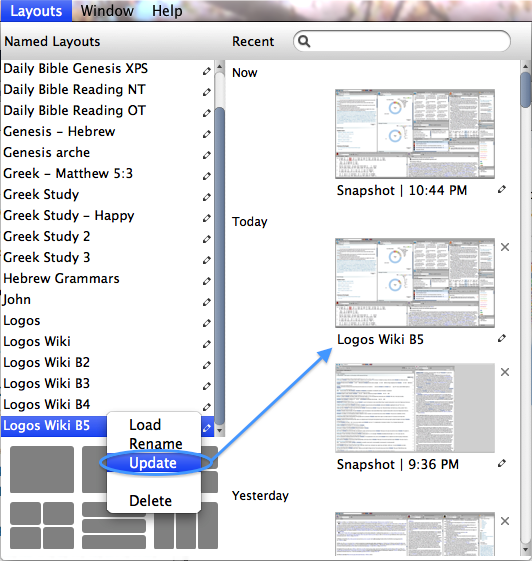Click pencil icon for Greek Study 2
The image size is (532, 561).
206,239
